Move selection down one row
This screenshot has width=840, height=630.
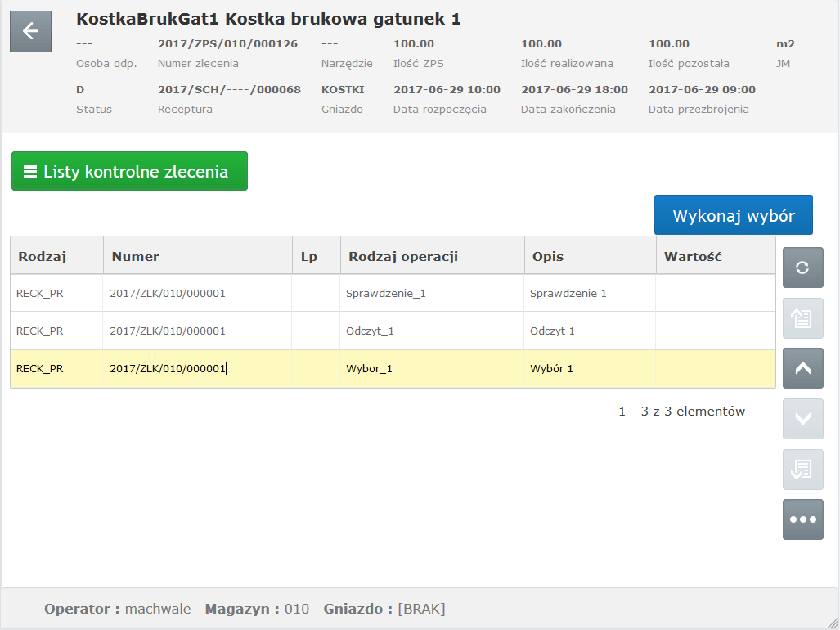[802, 418]
